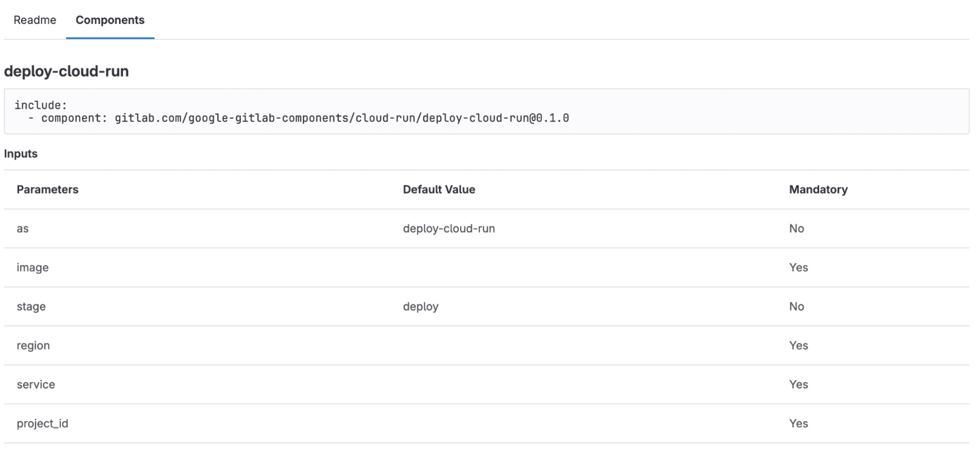Click the Mandatory column header
Viewport: 980px width, 470px height.
coord(818,190)
